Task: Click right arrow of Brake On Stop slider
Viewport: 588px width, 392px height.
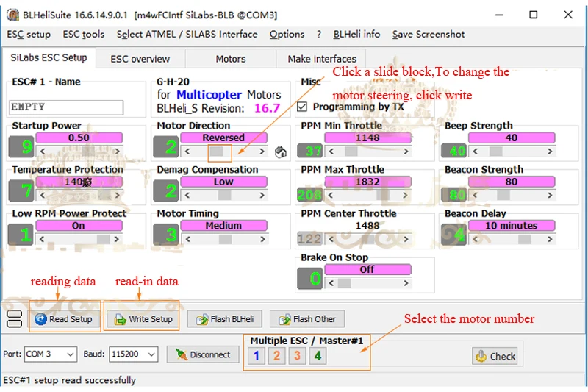Action: pos(406,283)
